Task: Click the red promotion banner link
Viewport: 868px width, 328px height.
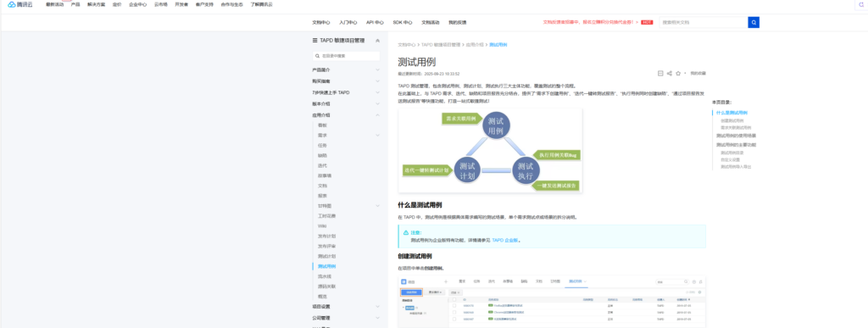Action: [591, 22]
